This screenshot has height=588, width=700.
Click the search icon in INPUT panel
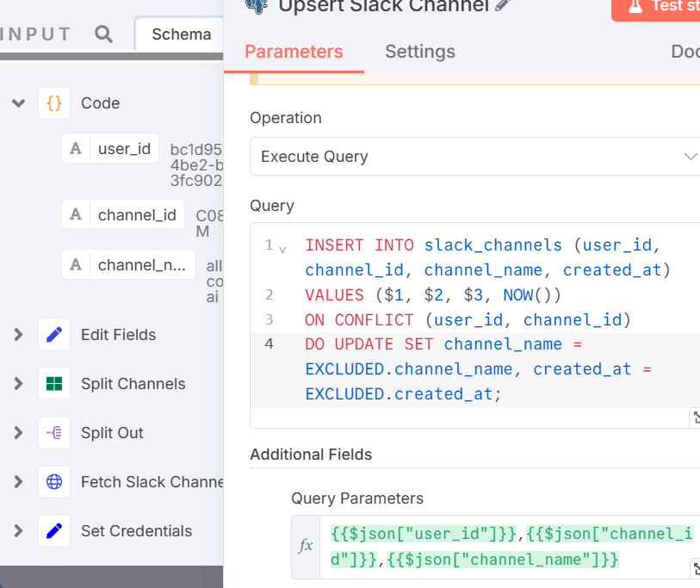coord(103,34)
